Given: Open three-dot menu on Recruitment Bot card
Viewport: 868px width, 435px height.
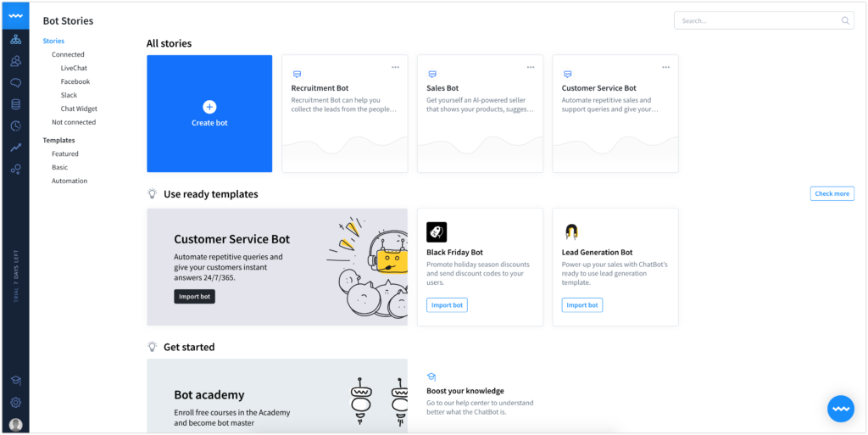Looking at the screenshot, I should (x=395, y=68).
